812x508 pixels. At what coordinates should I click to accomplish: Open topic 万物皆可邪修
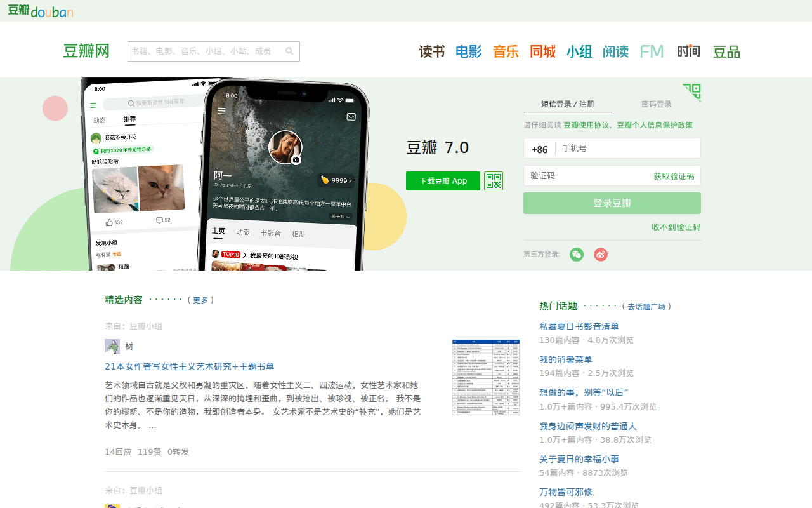pos(566,492)
